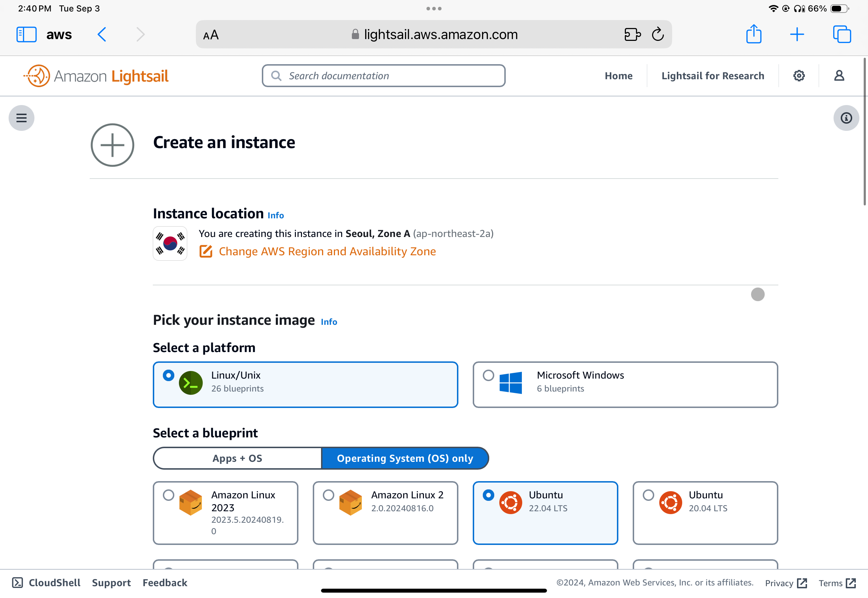Open the Privacy link in the footer

(x=786, y=583)
